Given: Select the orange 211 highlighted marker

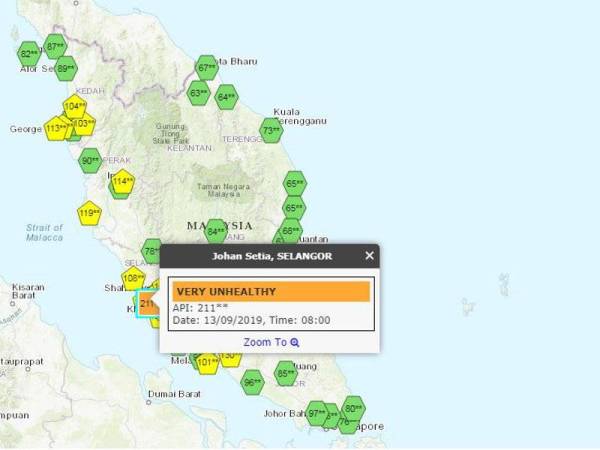Looking at the screenshot, I should click(x=148, y=303).
